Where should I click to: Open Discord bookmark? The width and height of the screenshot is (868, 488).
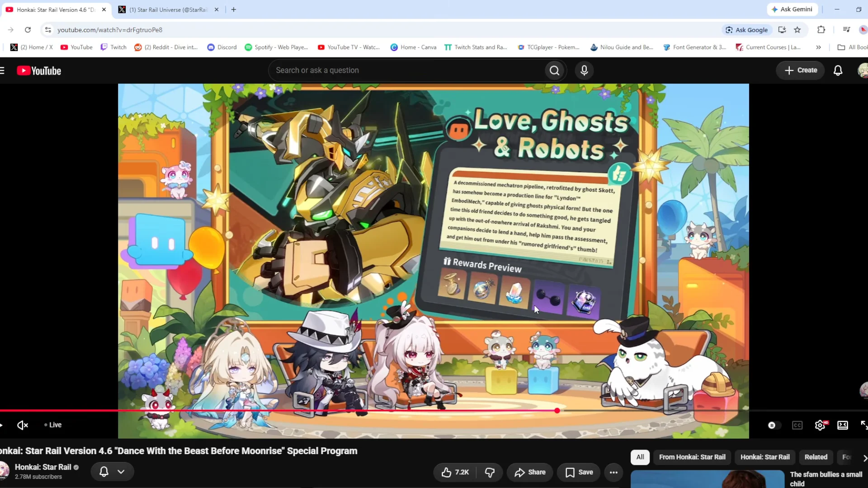tap(222, 47)
